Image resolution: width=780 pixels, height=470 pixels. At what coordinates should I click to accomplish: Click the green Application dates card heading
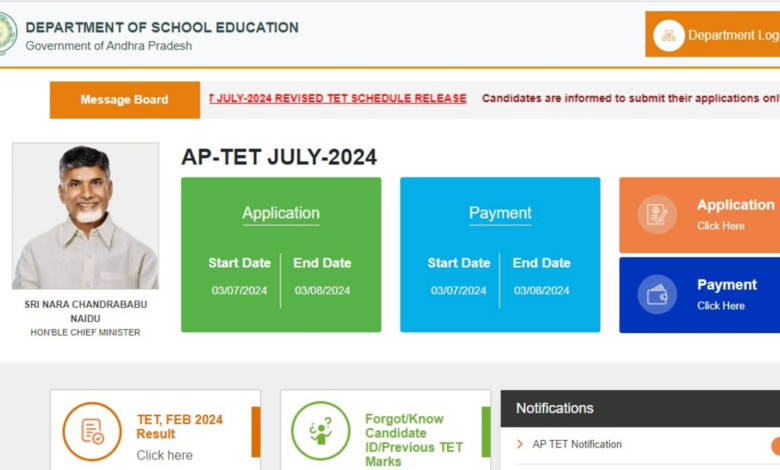(x=281, y=213)
